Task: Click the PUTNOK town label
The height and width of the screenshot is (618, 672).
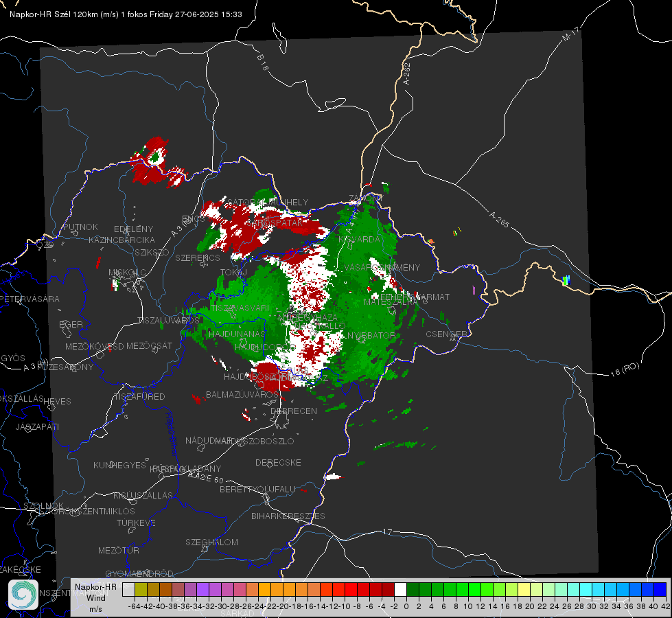Action: click(x=80, y=227)
